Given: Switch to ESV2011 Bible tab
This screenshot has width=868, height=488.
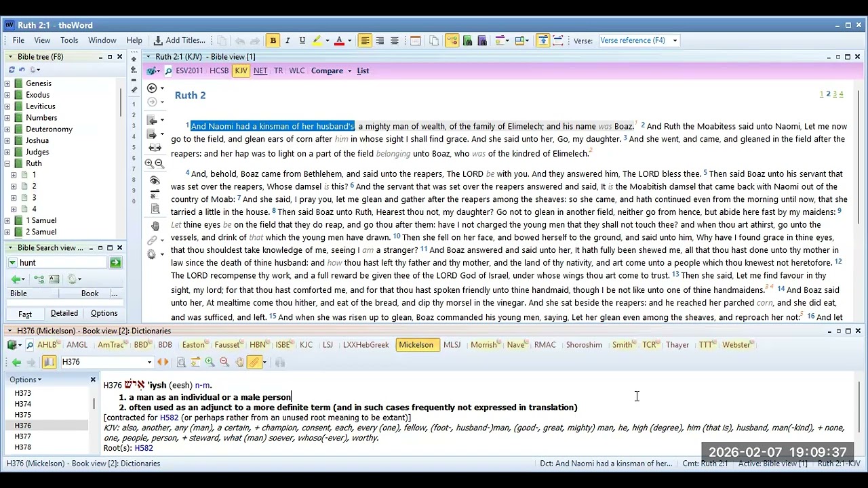Looking at the screenshot, I should pyautogui.click(x=189, y=71).
